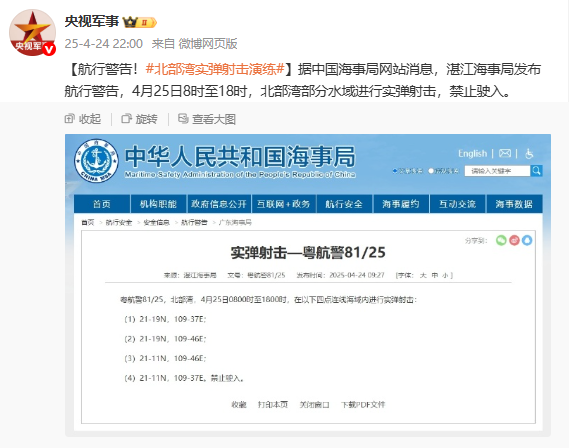Click the source label 湛江海事局
Viewport: 569px width, 448px height.
[200, 275]
